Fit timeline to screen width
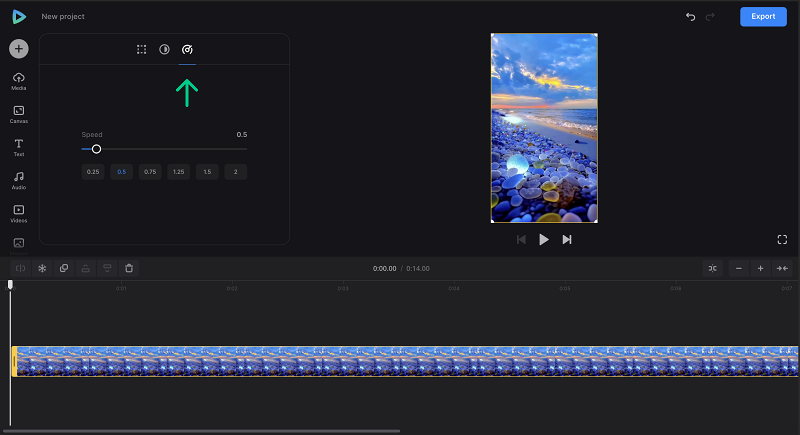Screen dimensions: 800x435 [x=782, y=268]
